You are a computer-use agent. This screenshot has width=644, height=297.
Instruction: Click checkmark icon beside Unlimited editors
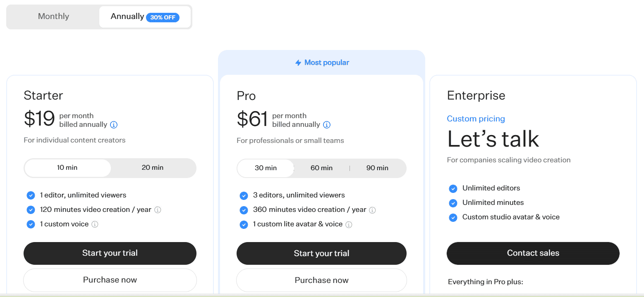453,188
